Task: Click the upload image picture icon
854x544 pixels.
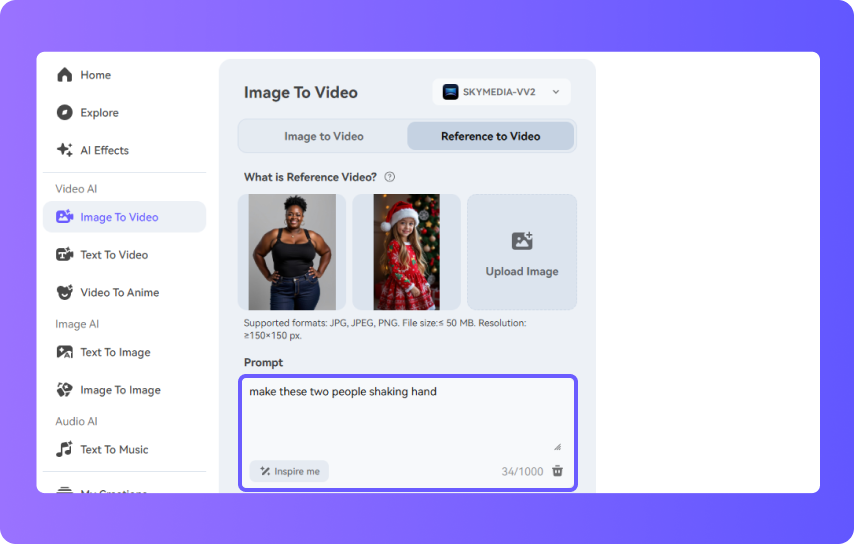Action: pos(522,241)
